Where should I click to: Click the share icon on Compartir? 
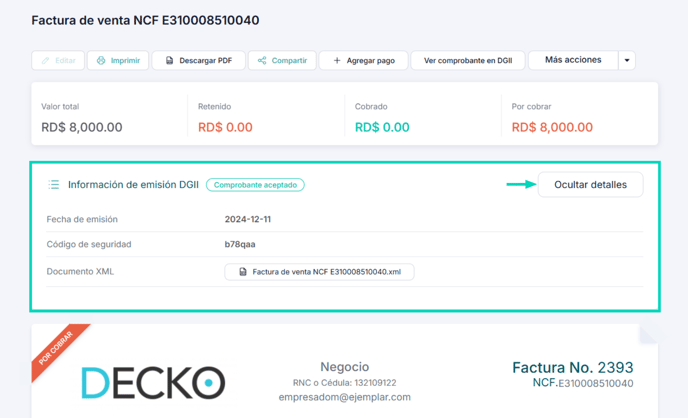tap(262, 61)
